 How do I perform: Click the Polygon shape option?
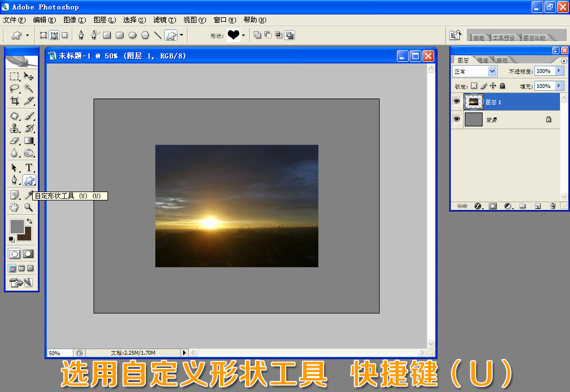click(x=145, y=35)
